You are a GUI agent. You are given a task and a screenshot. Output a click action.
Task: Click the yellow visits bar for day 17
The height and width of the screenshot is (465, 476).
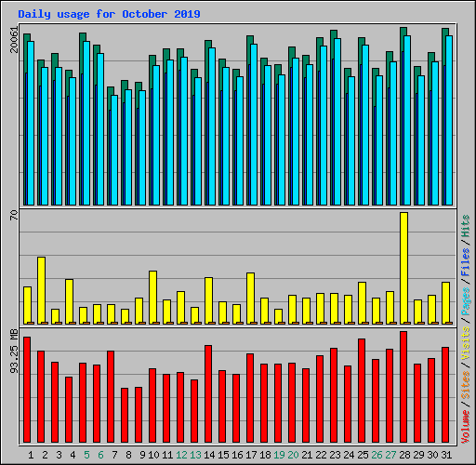(x=250, y=299)
